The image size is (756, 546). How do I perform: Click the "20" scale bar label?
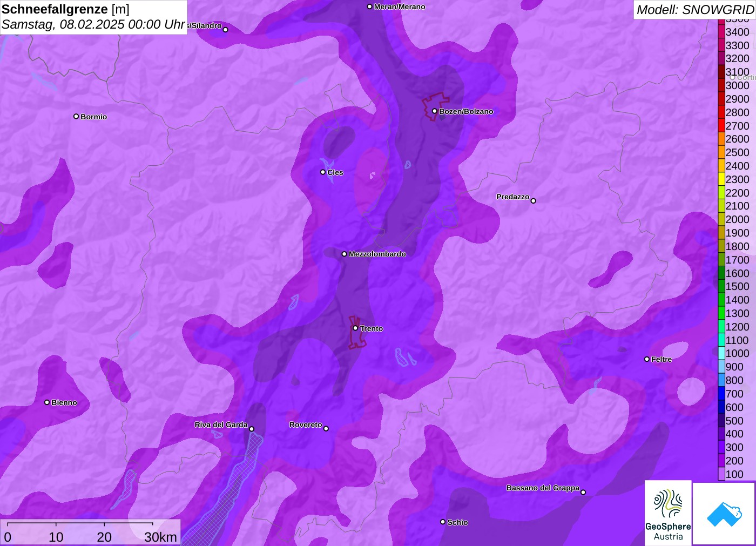click(x=104, y=537)
